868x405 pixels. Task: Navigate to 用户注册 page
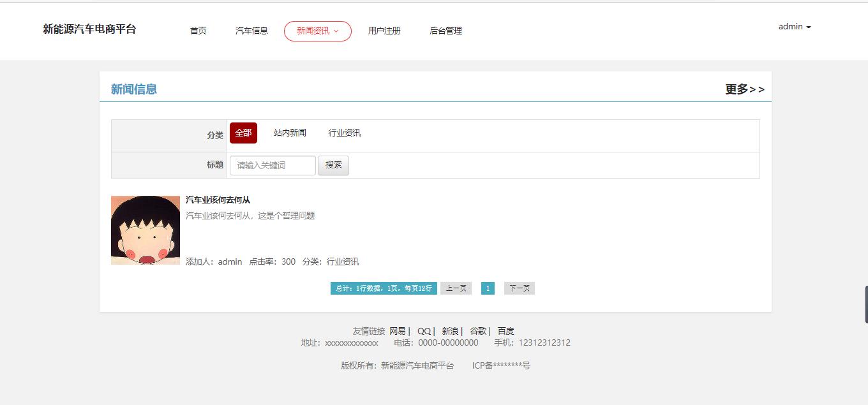384,31
